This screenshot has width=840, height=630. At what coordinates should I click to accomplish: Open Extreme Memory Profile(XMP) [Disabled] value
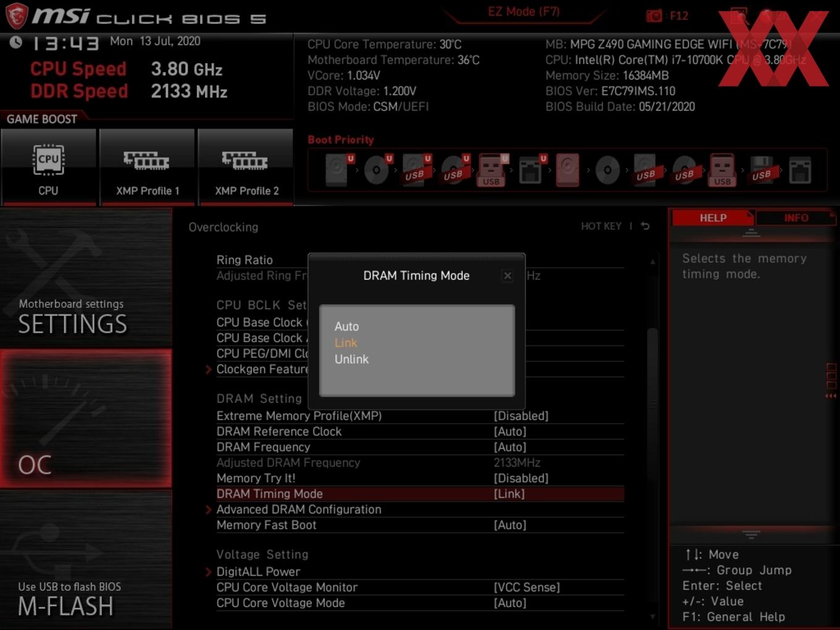point(521,416)
